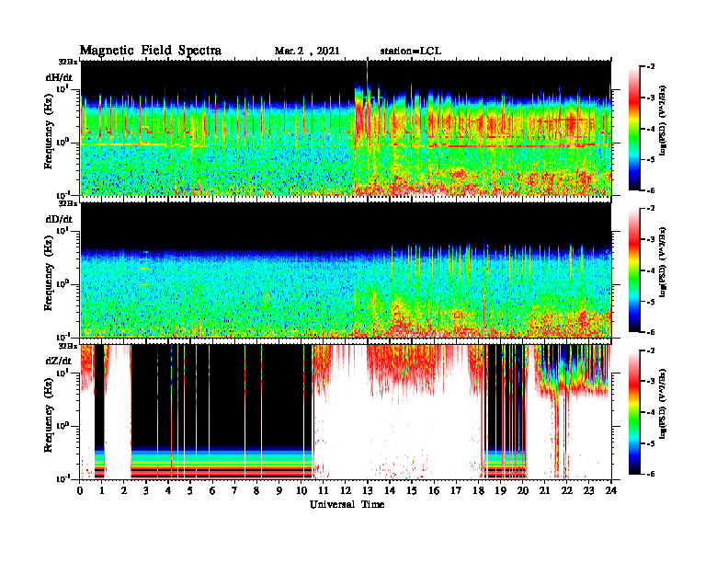Select the dZ/dt panel label
Viewport: 728px width, 563px height.
[59, 361]
